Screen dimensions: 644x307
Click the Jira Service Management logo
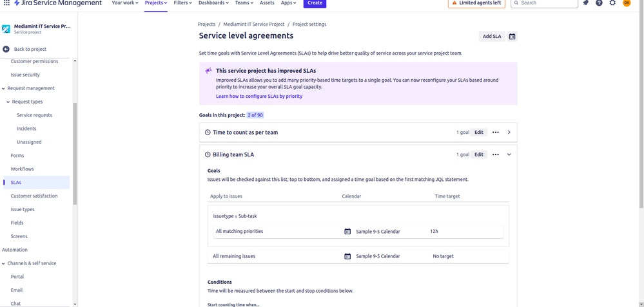[57, 3]
